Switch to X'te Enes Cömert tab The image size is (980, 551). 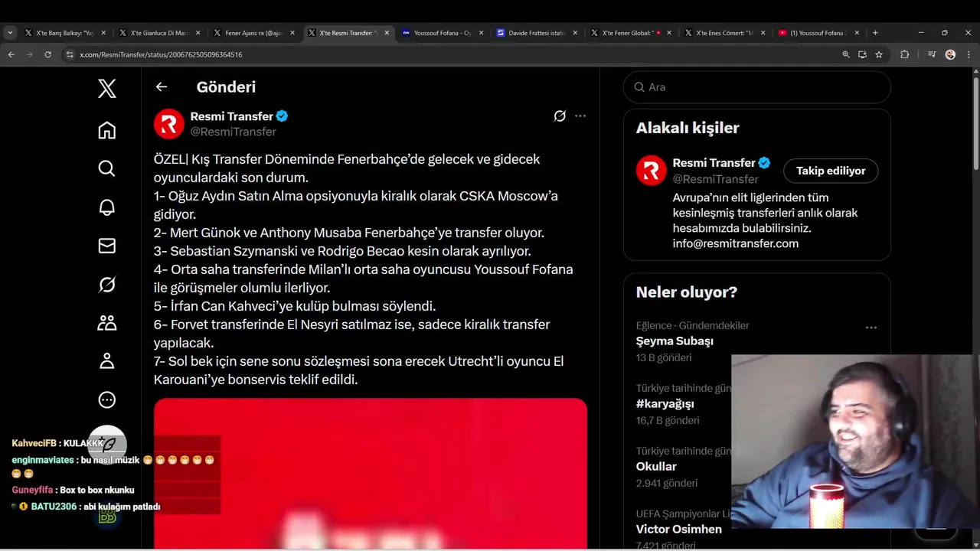[725, 33]
